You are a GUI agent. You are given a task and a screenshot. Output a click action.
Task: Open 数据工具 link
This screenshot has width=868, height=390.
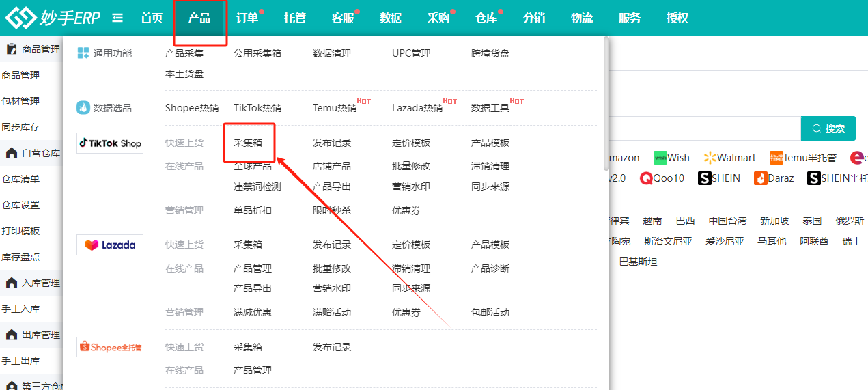click(490, 108)
